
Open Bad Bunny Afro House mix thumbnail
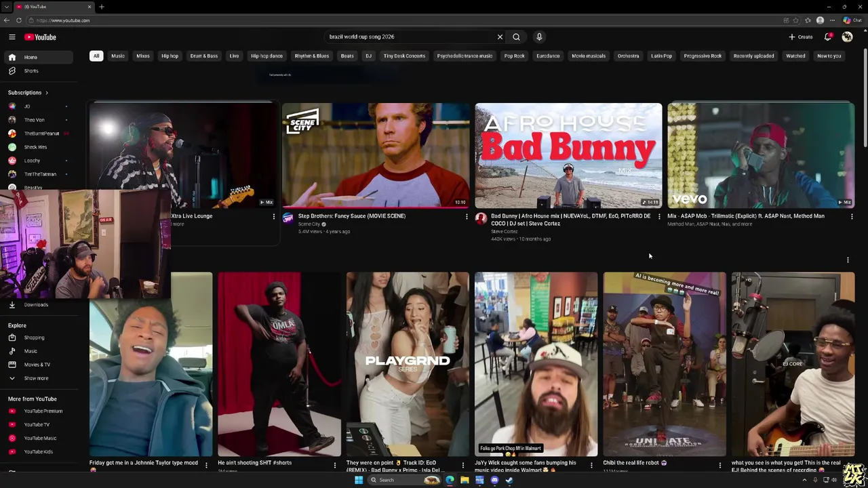pos(568,155)
